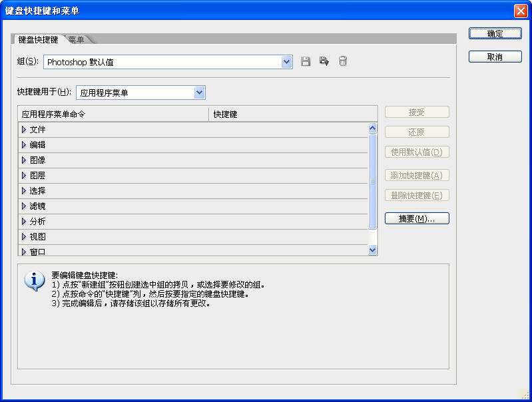This screenshot has height=402, width=532.
Task: Expand the 编辑 command group
Action: 24,145
